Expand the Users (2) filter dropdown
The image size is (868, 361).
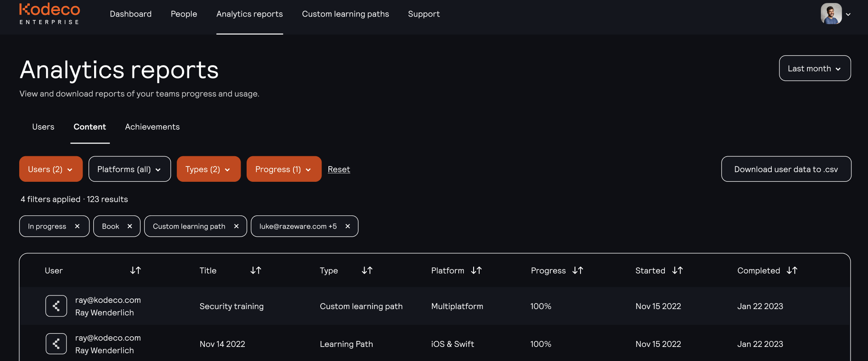pyautogui.click(x=51, y=169)
